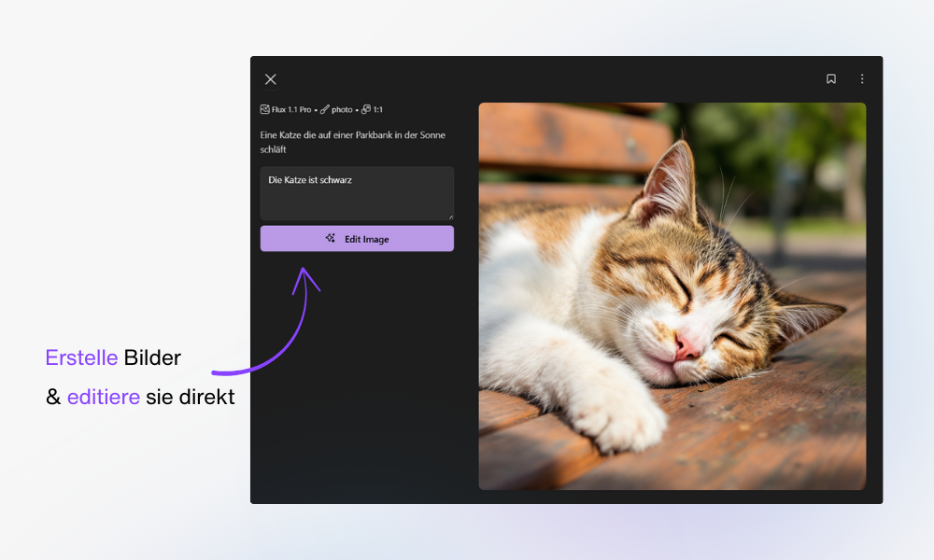Click the Edit Image button
This screenshot has height=560, width=934.
pos(357,239)
